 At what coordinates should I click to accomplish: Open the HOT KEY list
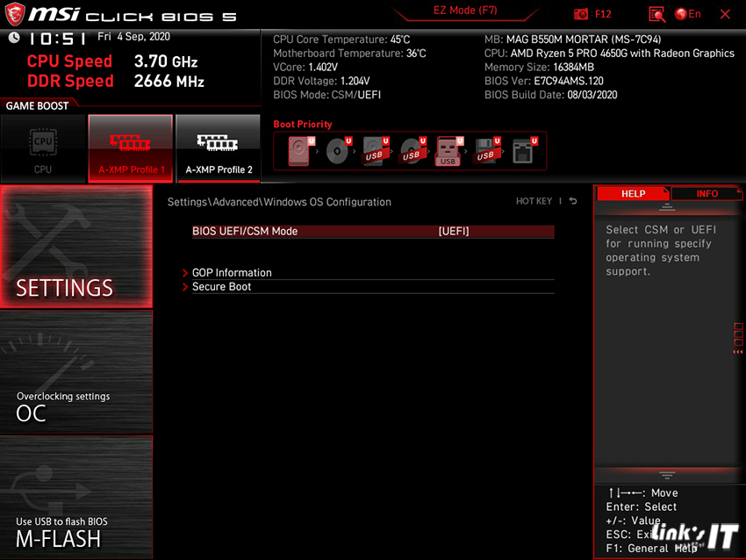[x=534, y=201]
